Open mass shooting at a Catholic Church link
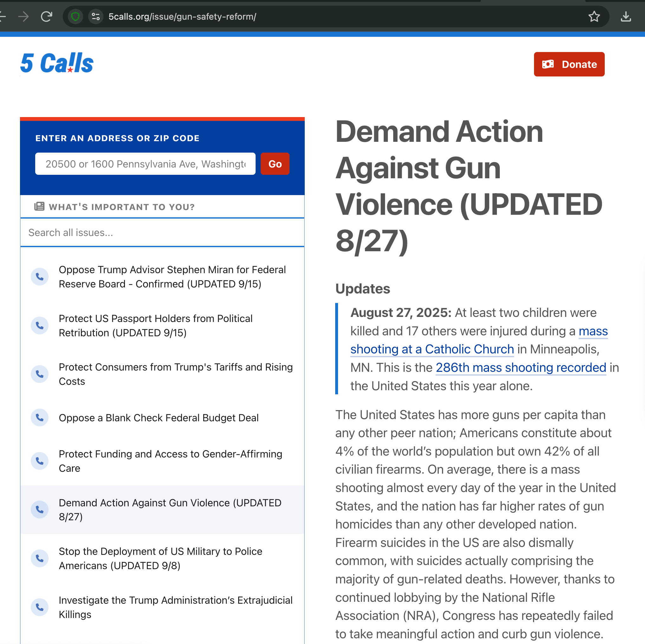The height and width of the screenshot is (644, 645). click(x=432, y=349)
